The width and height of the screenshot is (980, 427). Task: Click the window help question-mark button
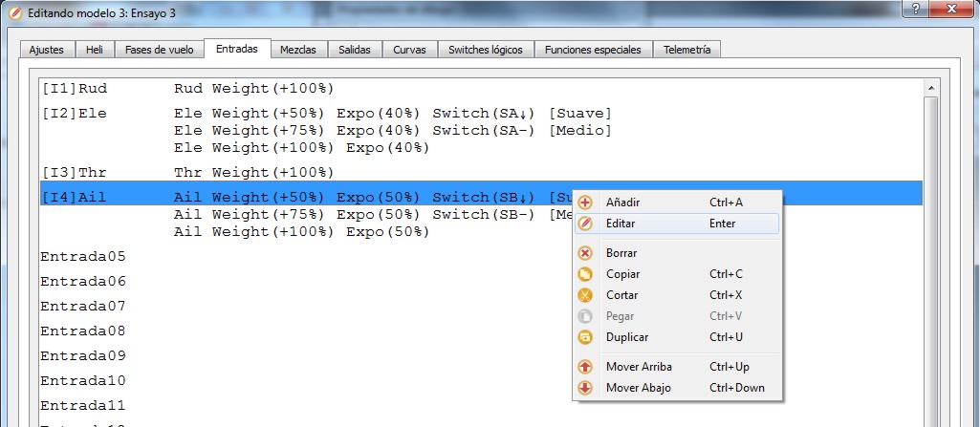916,9
